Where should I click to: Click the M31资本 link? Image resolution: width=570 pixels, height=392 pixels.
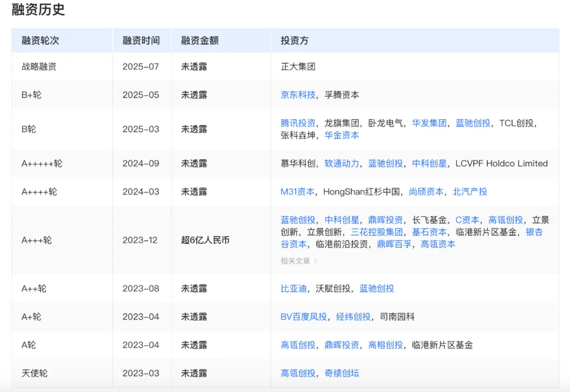pyautogui.click(x=297, y=192)
